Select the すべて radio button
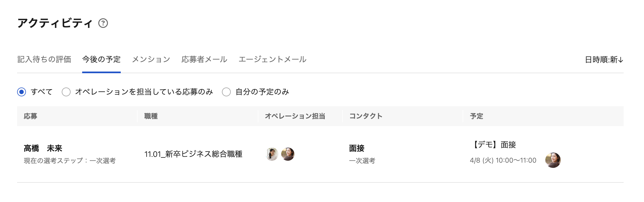644x202 pixels. pos(22,92)
